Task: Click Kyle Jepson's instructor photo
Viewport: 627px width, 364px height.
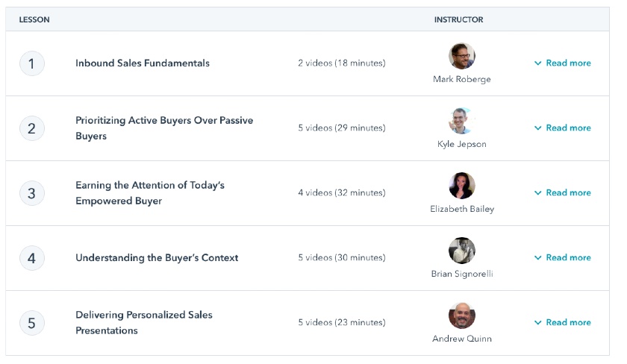Action: pos(462,121)
